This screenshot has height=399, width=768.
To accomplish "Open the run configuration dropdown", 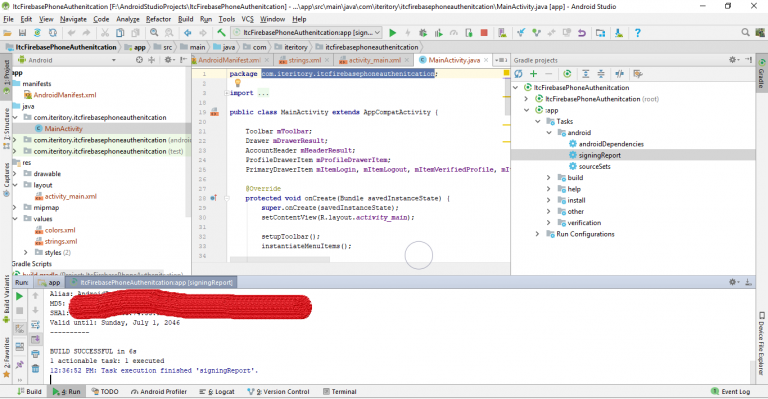I will pos(307,33).
